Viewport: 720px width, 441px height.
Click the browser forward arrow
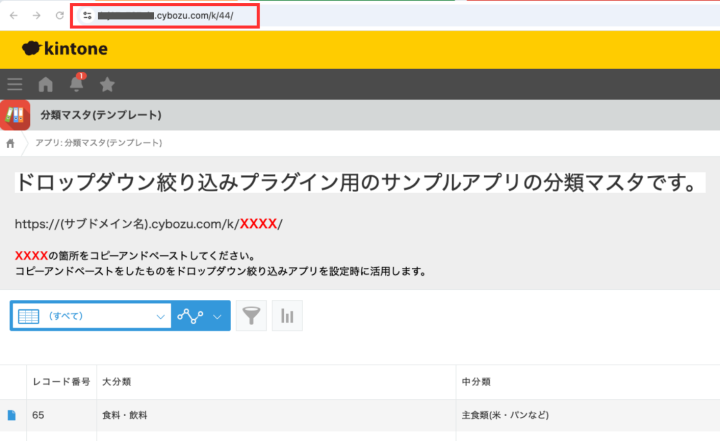tap(37, 16)
